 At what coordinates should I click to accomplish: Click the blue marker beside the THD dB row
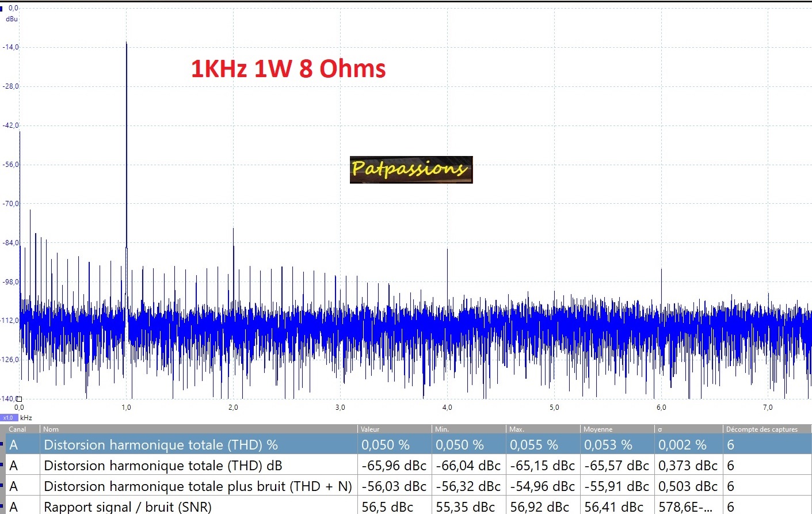click(2, 465)
